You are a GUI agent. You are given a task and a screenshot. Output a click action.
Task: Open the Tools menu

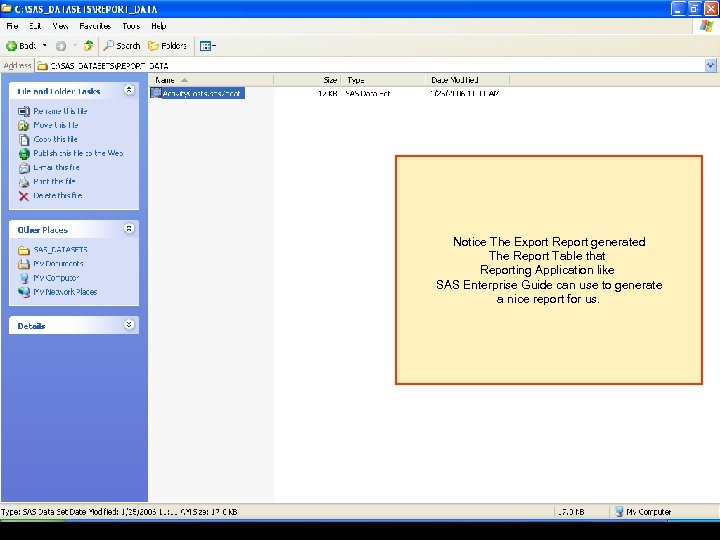(x=131, y=26)
